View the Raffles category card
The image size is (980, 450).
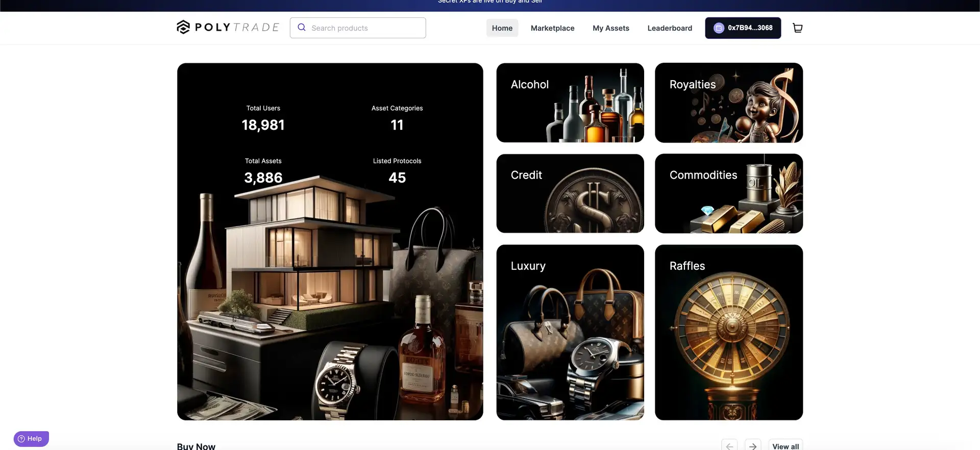728,332
